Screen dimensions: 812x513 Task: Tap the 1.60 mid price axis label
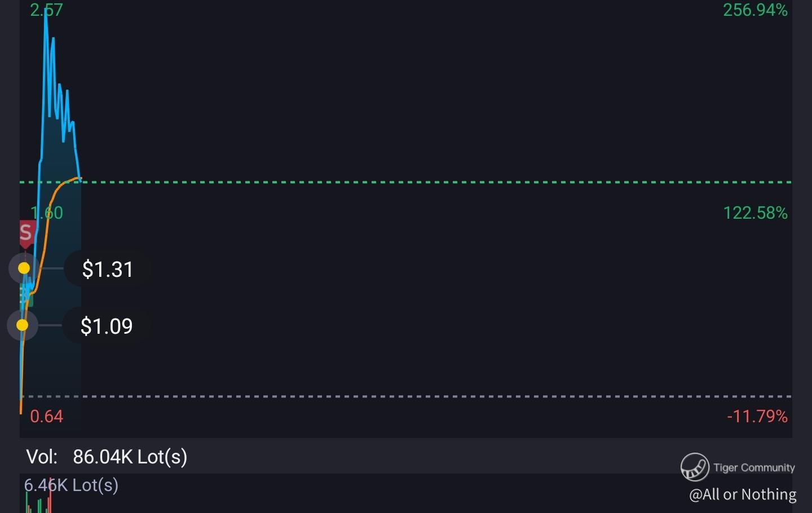(47, 213)
